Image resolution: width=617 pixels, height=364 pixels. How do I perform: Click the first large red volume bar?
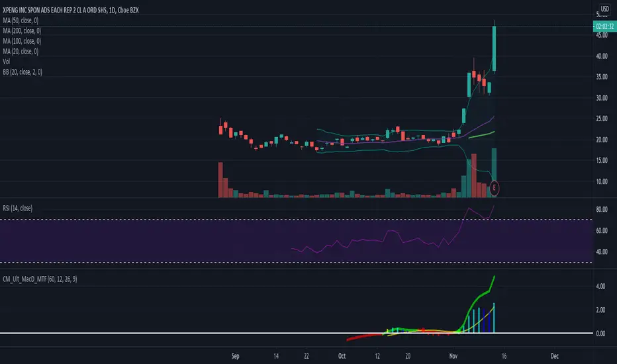[x=220, y=180]
